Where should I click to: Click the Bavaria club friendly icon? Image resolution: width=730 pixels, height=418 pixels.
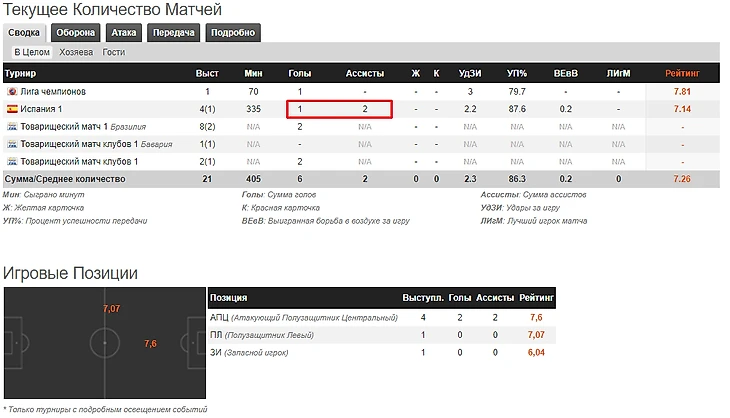(12, 144)
